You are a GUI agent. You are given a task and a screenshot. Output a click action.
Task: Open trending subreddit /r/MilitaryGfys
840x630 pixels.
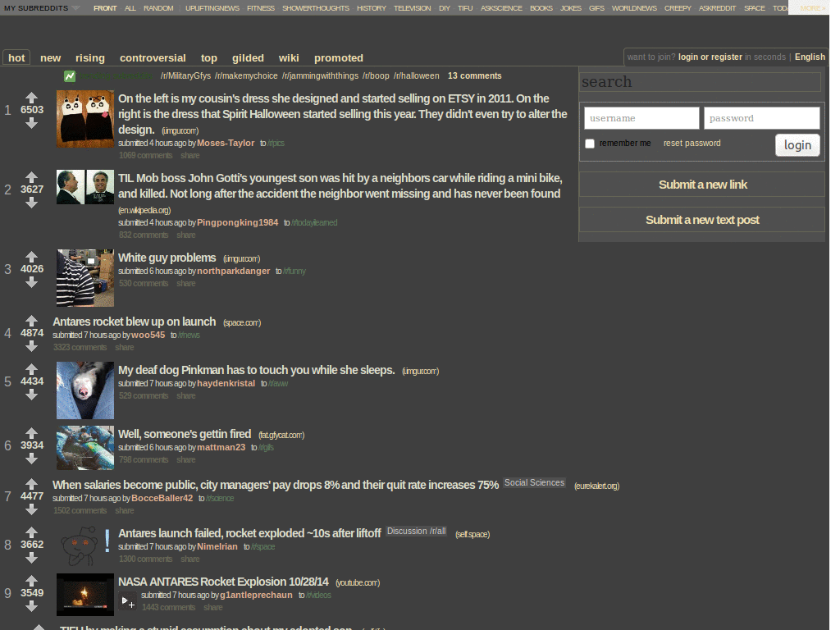185,76
